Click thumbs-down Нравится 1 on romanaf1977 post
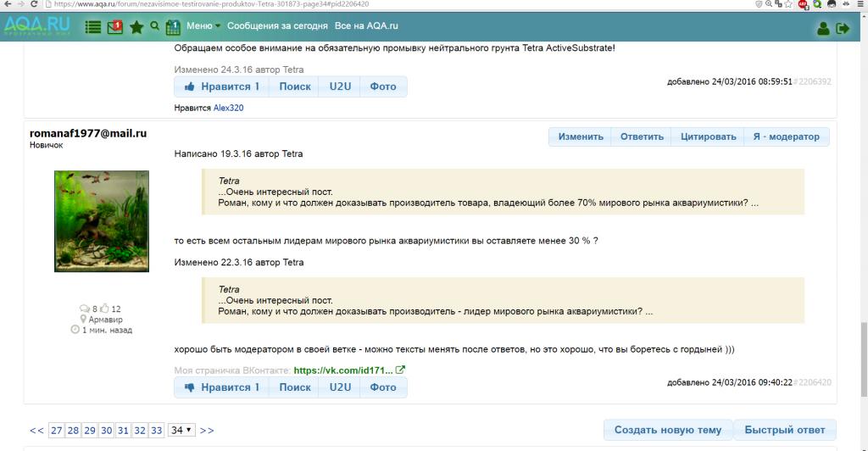 coord(221,387)
